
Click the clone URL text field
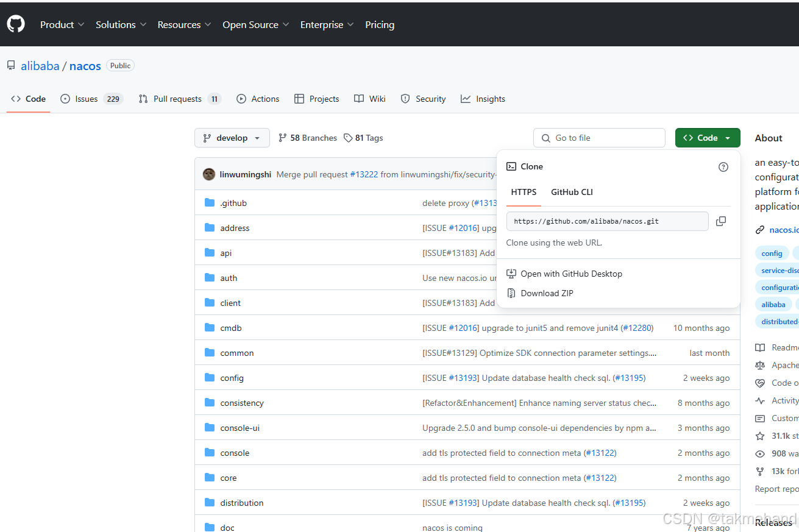607,221
